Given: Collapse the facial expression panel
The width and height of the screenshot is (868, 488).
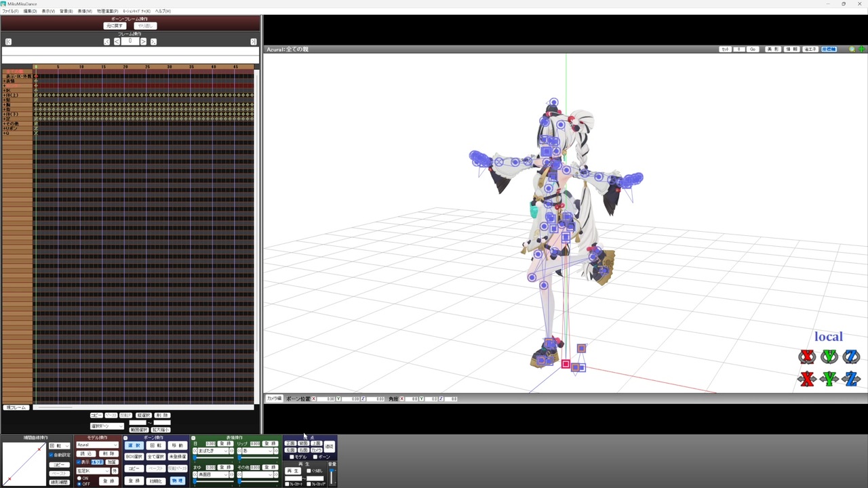Looking at the screenshot, I should 193,438.
